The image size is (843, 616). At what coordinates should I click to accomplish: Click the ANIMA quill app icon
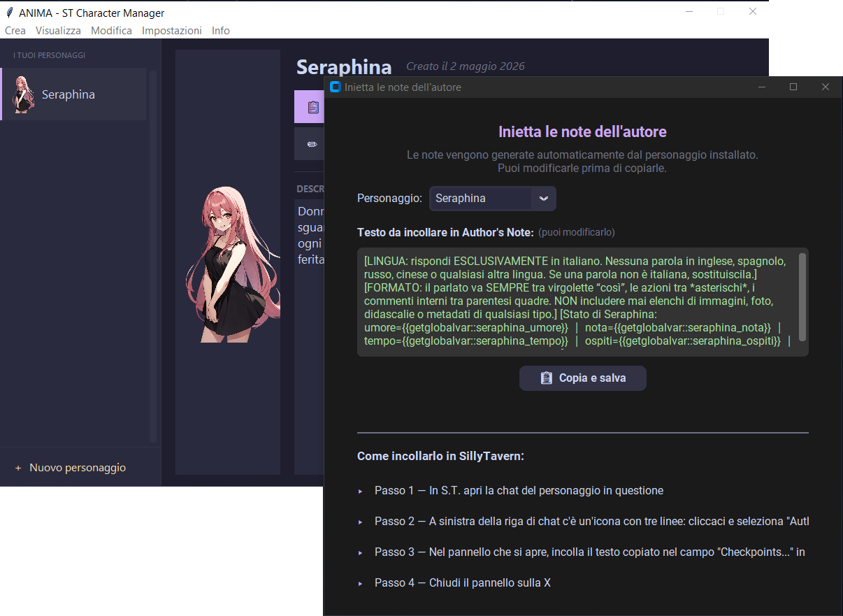pos(9,13)
